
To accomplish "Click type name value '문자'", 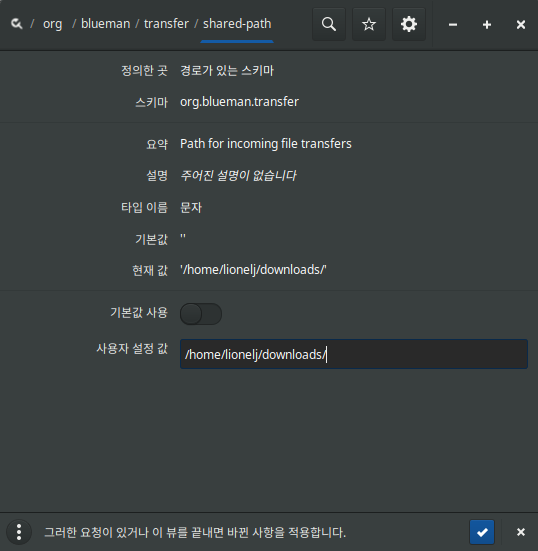I will pos(191,207).
